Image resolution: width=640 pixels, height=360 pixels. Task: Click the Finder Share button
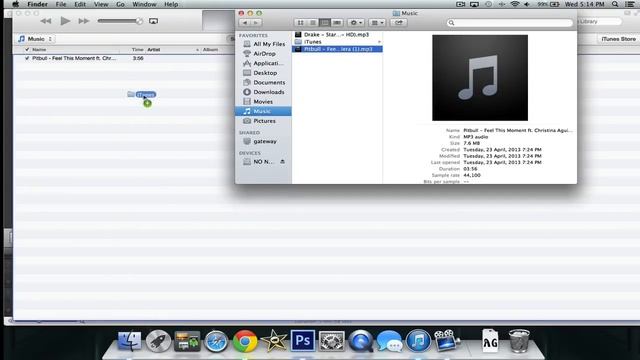[x=398, y=22]
